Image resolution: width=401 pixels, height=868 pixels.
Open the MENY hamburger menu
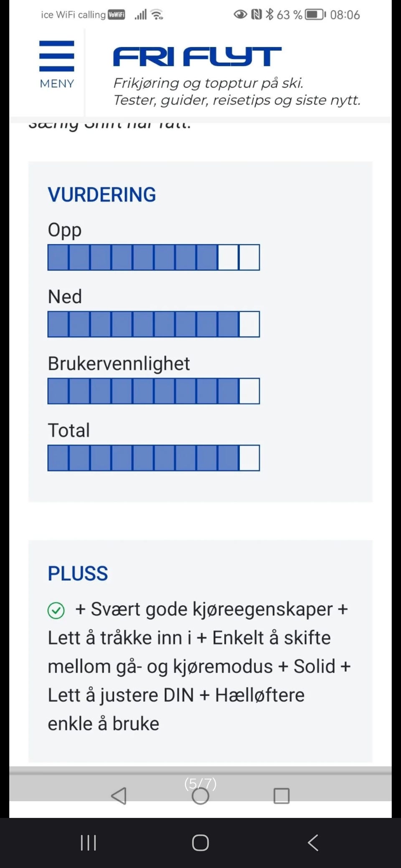57,63
